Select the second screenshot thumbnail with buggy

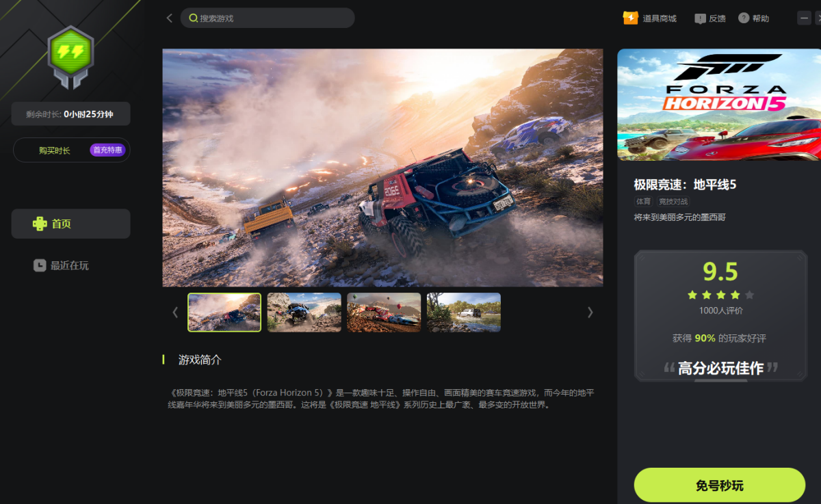click(304, 313)
